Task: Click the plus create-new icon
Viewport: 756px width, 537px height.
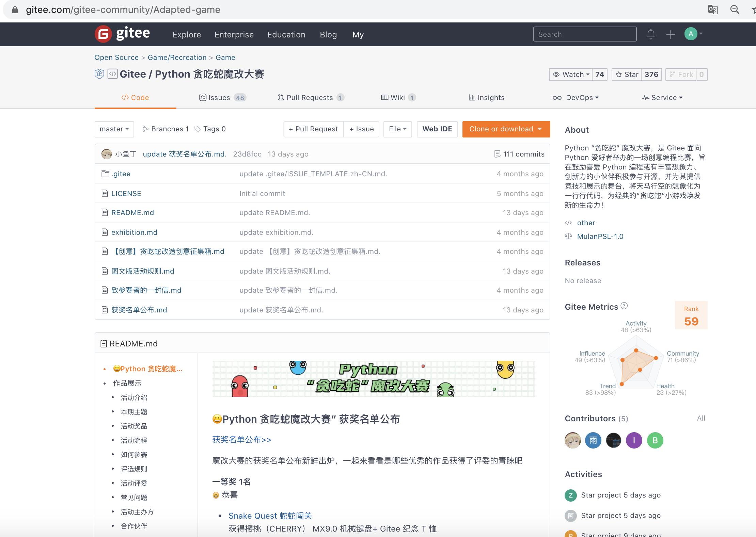Action: tap(670, 34)
